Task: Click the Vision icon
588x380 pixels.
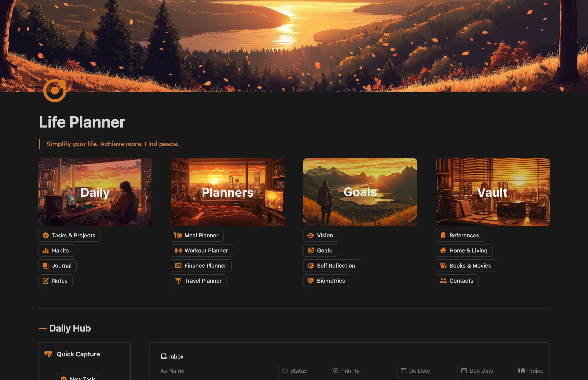Action: coord(310,235)
